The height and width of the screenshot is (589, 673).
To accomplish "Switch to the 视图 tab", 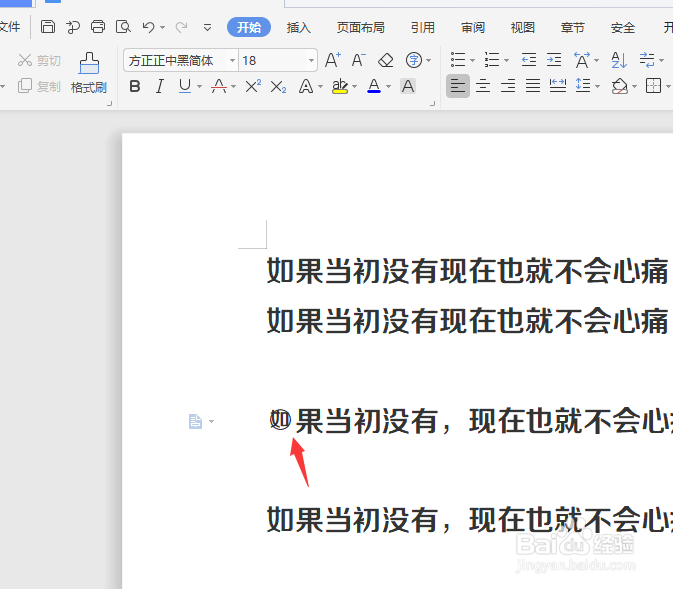I will [x=523, y=27].
